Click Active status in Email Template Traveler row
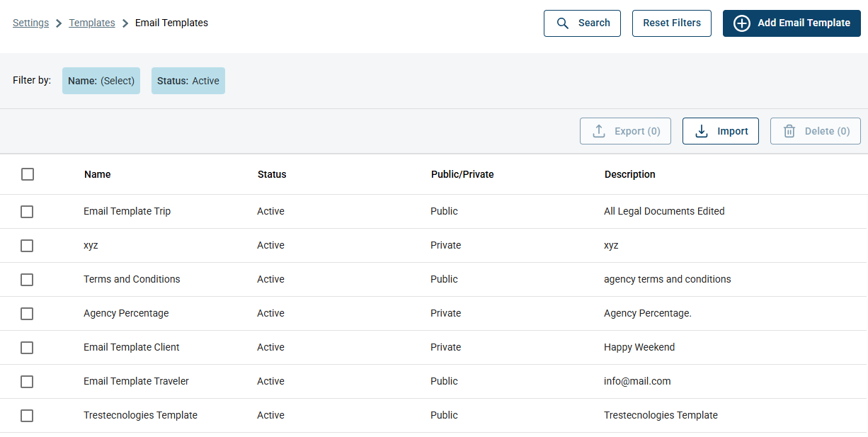The image size is (868, 437). pos(271,381)
